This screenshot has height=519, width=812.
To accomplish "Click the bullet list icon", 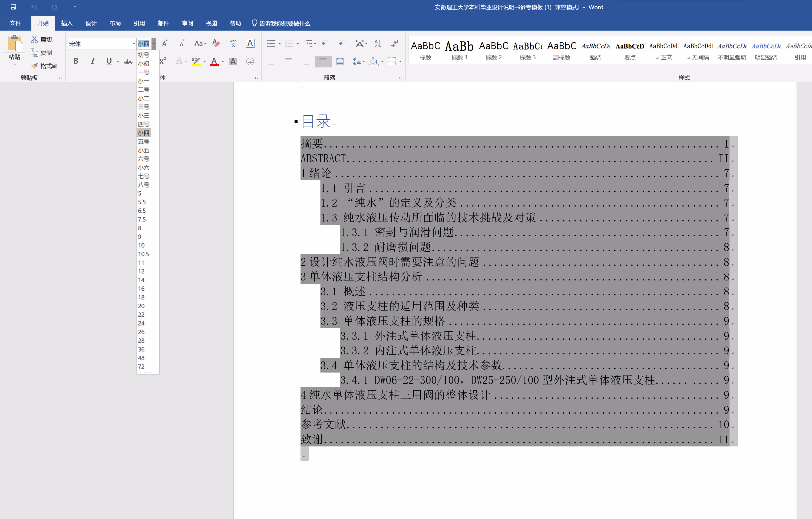I will (x=271, y=43).
